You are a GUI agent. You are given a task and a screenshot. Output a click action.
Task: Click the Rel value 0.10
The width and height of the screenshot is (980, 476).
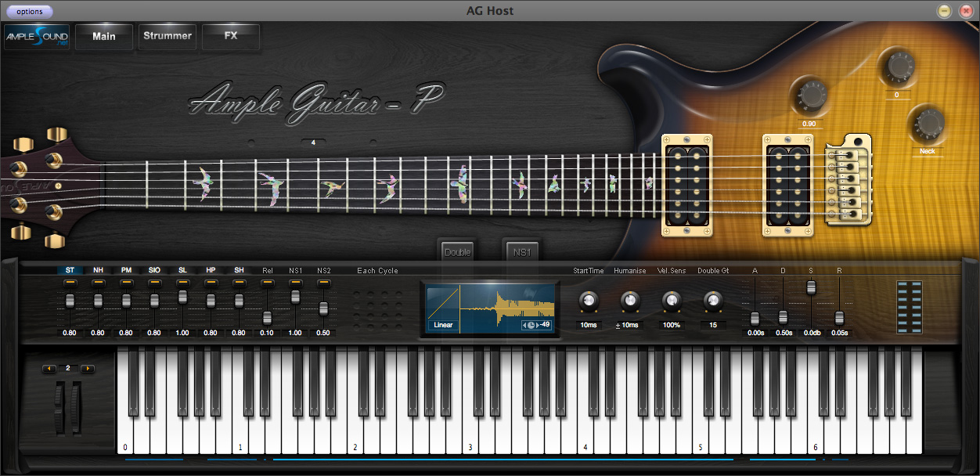pyautogui.click(x=267, y=333)
